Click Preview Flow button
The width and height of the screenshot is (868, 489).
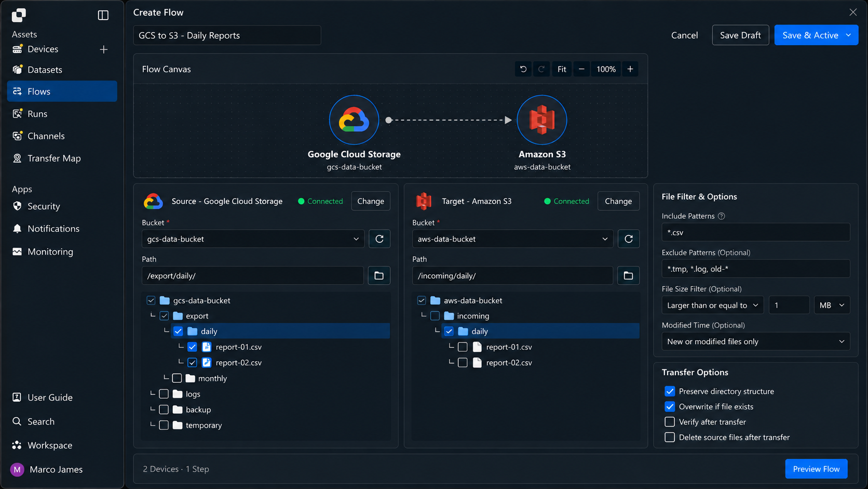coord(816,469)
